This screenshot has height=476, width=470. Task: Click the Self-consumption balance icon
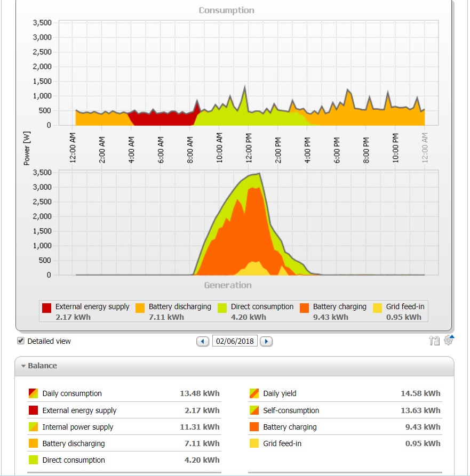(x=254, y=410)
